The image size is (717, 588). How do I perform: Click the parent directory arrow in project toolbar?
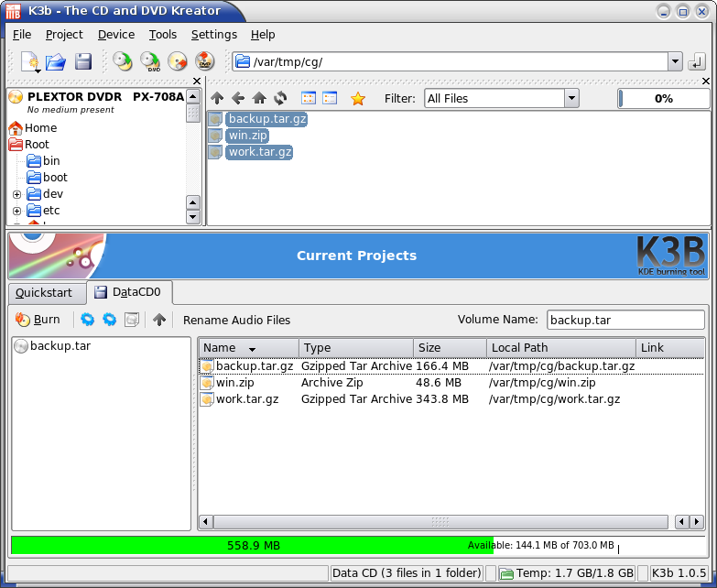159,319
